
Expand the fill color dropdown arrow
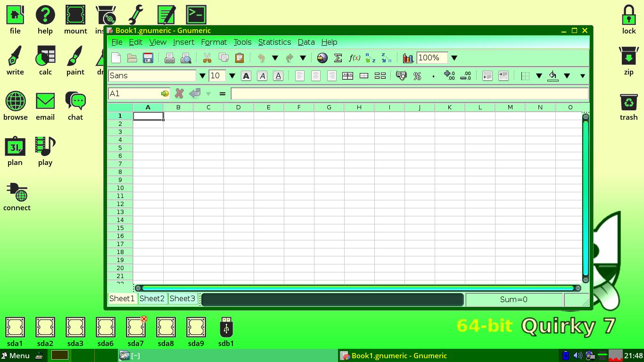coord(567,76)
